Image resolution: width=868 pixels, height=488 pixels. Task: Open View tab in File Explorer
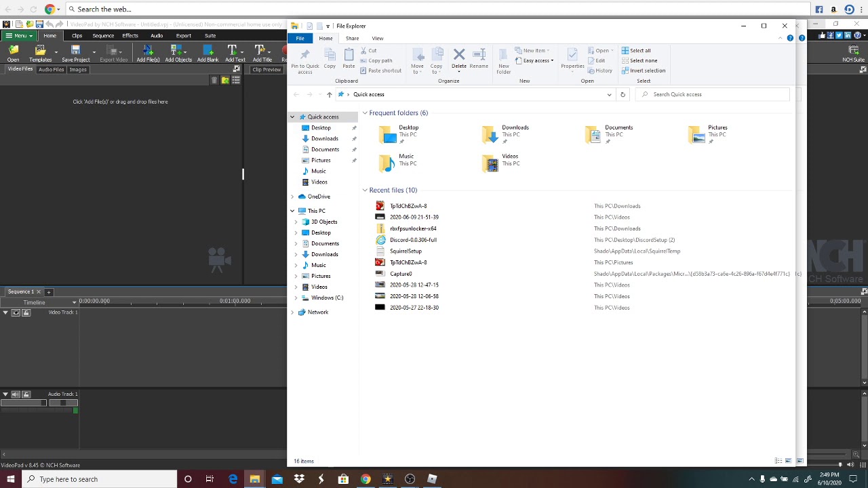pyautogui.click(x=377, y=38)
